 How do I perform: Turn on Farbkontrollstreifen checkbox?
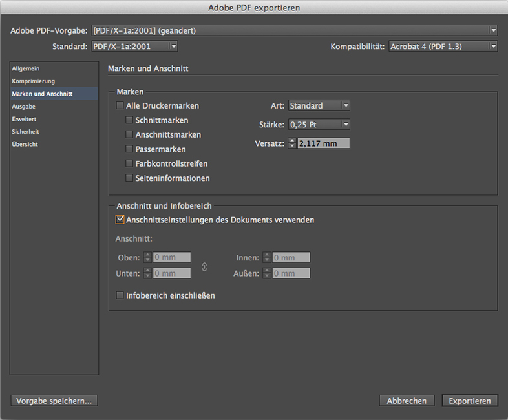(x=129, y=163)
